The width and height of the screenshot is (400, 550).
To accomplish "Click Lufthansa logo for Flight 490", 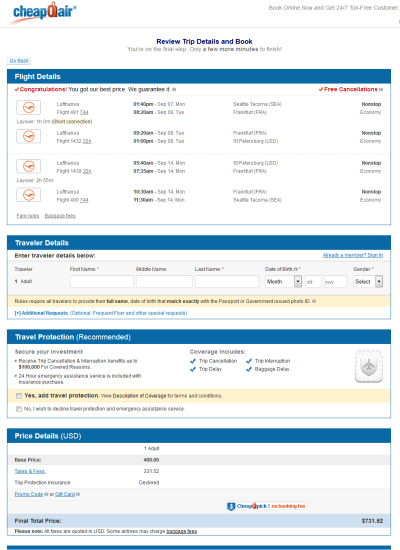I will point(28,195).
